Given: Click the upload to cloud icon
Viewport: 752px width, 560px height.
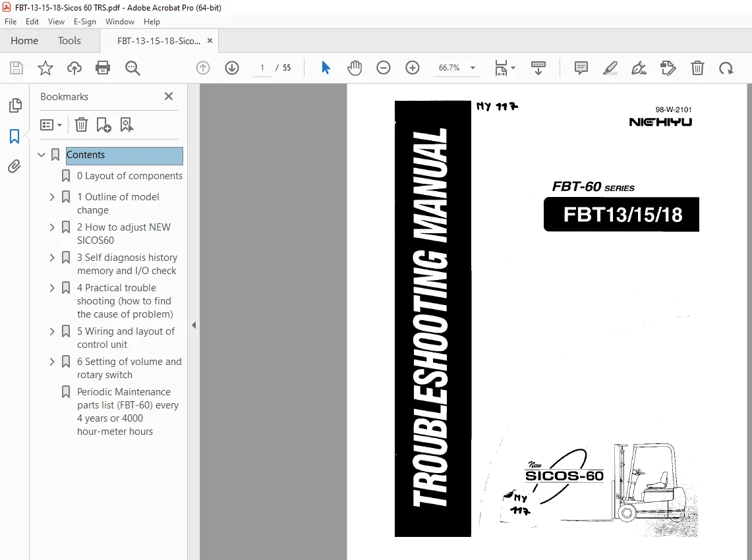Looking at the screenshot, I should click(x=74, y=68).
